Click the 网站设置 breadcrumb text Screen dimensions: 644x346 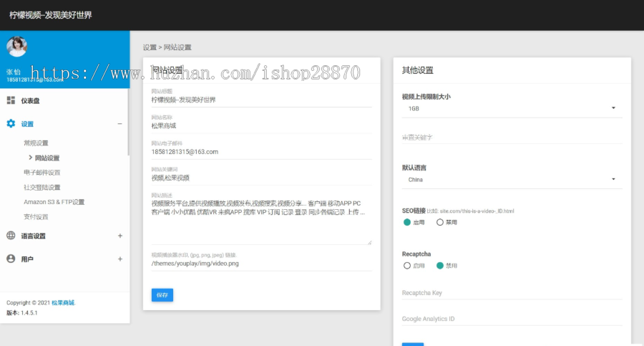(177, 47)
